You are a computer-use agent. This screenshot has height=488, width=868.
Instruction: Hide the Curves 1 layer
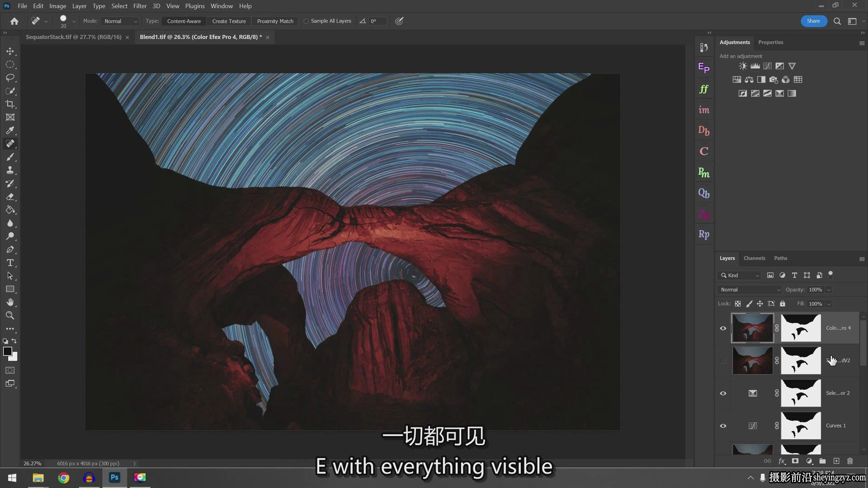(x=723, y=426)
